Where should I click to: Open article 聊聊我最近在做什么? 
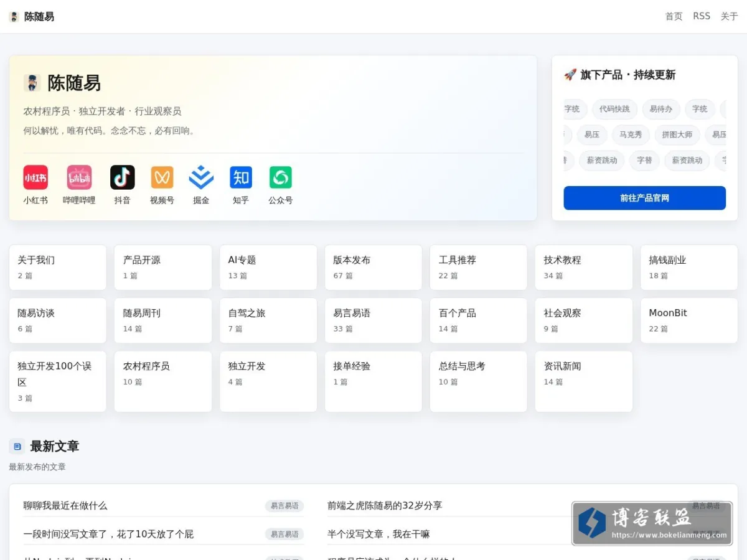pos(65,505)
